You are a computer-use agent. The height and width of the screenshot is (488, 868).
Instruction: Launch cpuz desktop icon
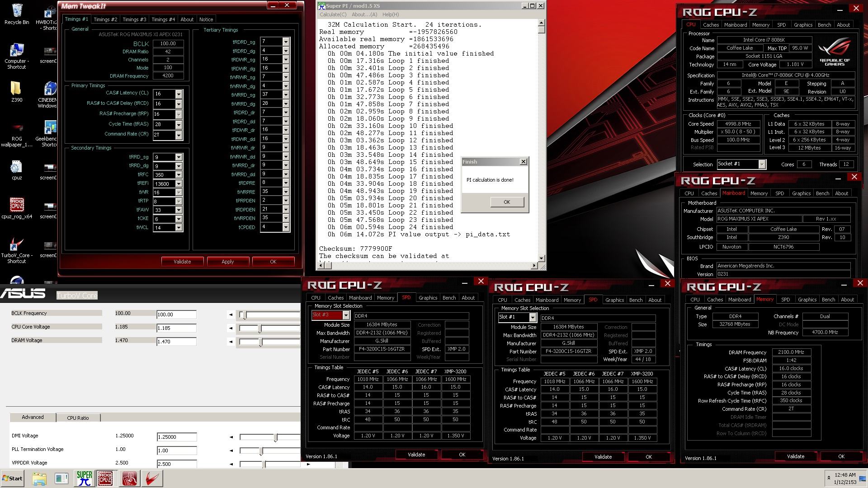[x=17, y=170]
